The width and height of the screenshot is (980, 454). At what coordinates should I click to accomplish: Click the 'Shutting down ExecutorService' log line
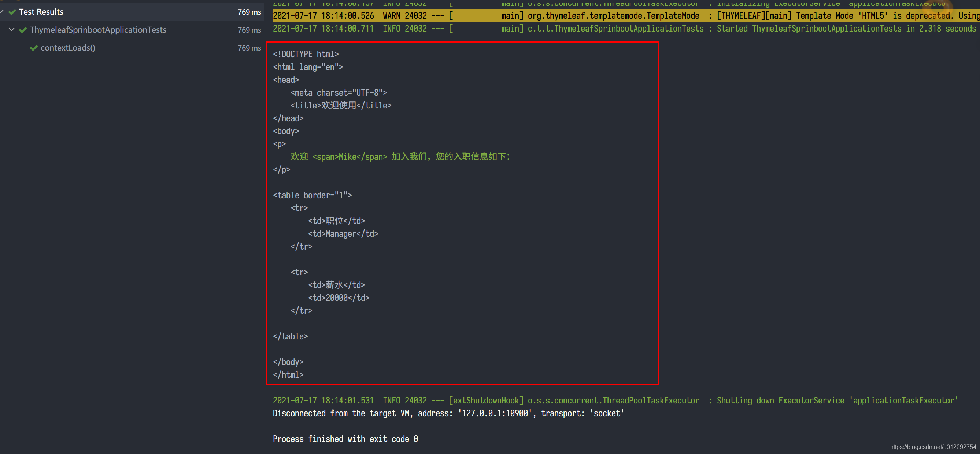(x=615, y=401)
